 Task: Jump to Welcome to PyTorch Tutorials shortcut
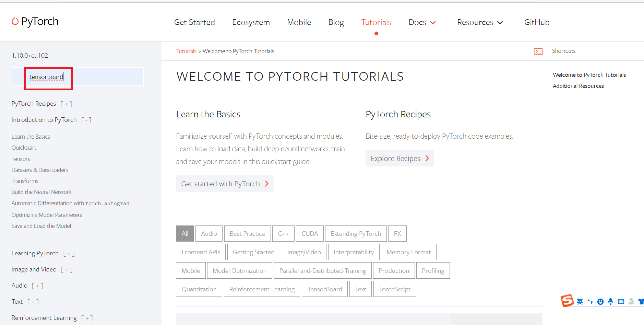point(589,75)
